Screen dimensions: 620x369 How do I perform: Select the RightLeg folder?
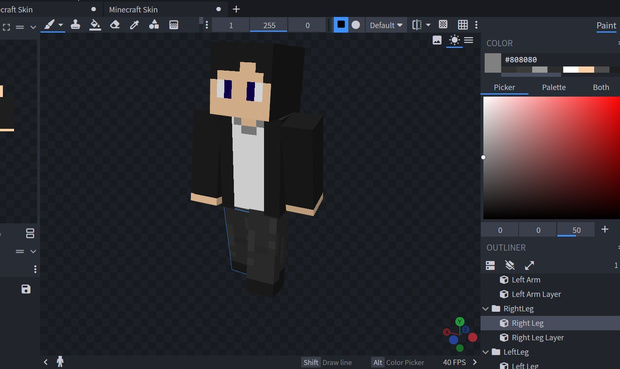(x=518, y=308)
